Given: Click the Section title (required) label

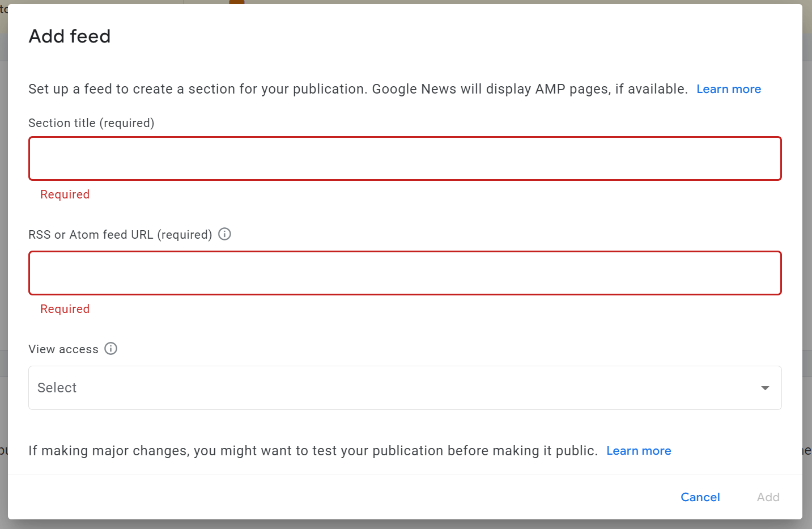Looking at the screenshot, I should (x=91, y=123).
